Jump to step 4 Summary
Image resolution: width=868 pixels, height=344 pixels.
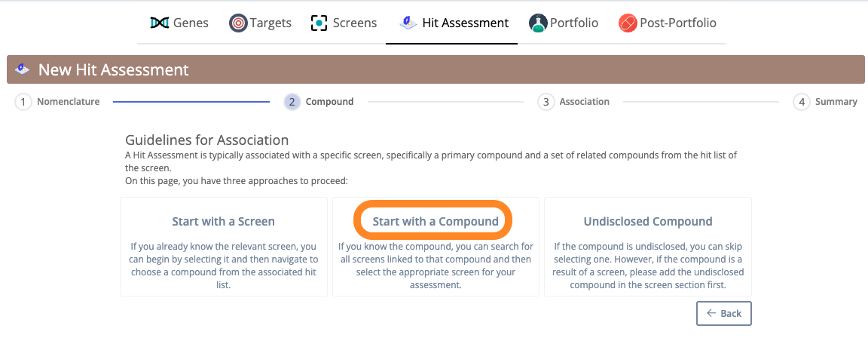pos(825,102)
